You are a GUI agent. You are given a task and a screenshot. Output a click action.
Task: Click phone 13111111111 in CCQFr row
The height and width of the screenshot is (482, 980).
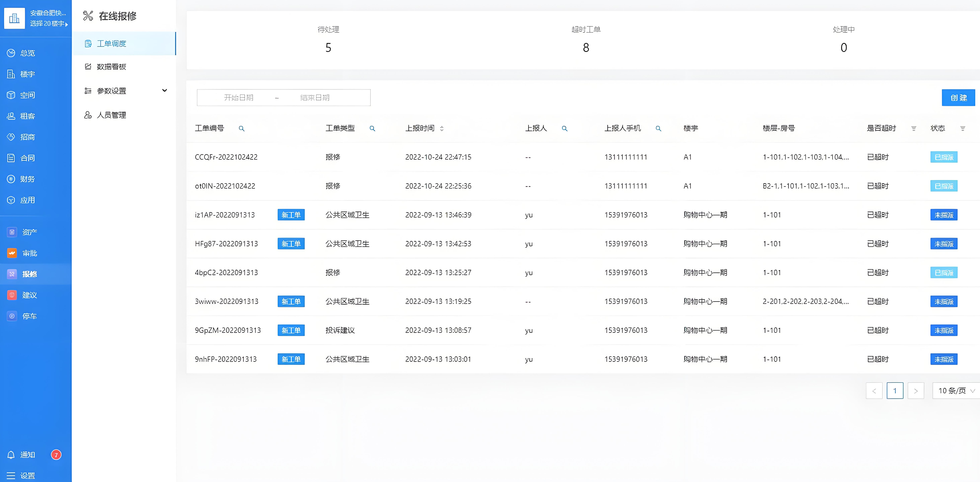coord(626,157)
